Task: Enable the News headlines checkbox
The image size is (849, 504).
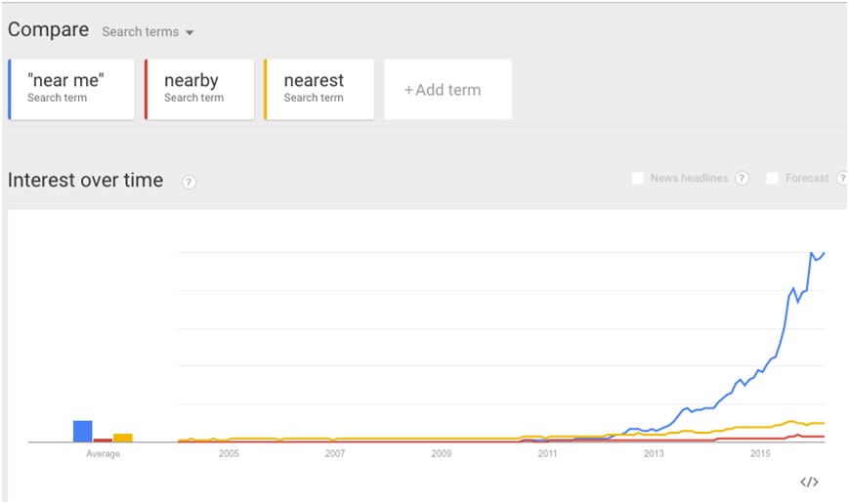Action: pos(638,178)
